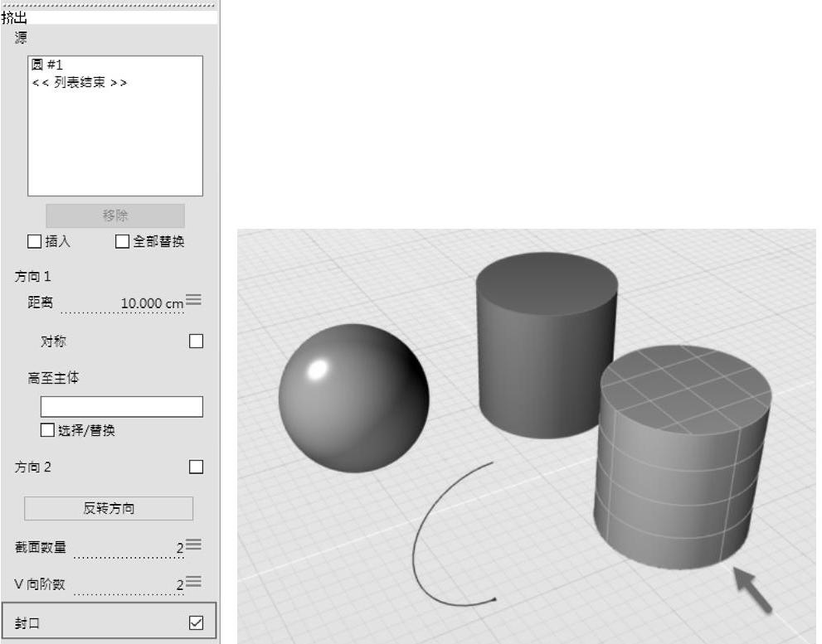Open the 距离 options menu icon
Image resolution: width=822 pixels, height=644 pixels.
pos(193,300)
